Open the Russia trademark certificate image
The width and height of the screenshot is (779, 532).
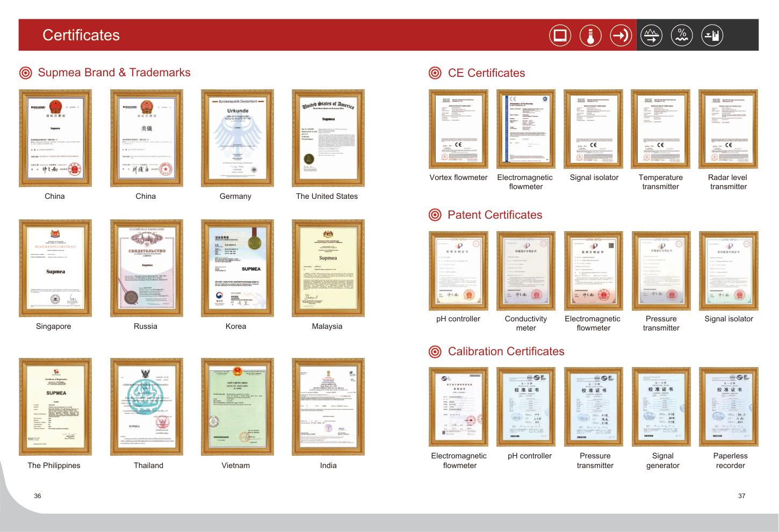pyautogui.click(x=147, y=268)
